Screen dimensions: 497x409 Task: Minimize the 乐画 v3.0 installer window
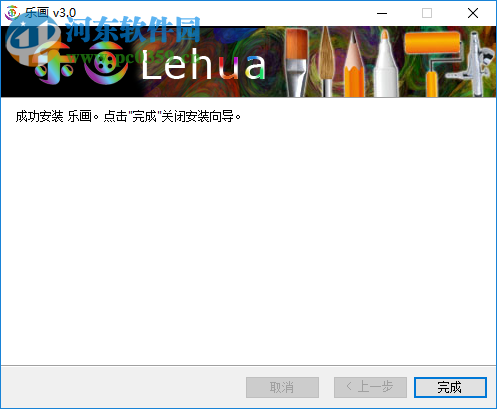(382, 13)
